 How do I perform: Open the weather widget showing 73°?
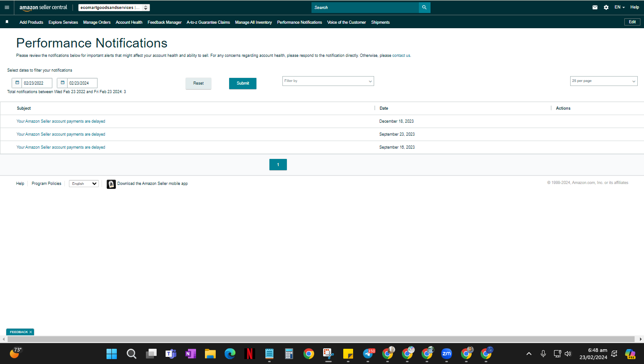point(15,353)
